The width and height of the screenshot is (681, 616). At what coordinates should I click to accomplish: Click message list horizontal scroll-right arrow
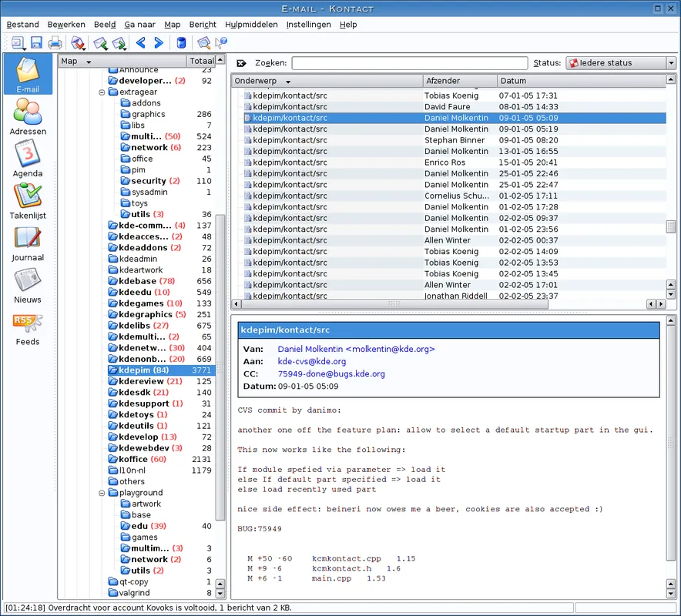point(661,304)
